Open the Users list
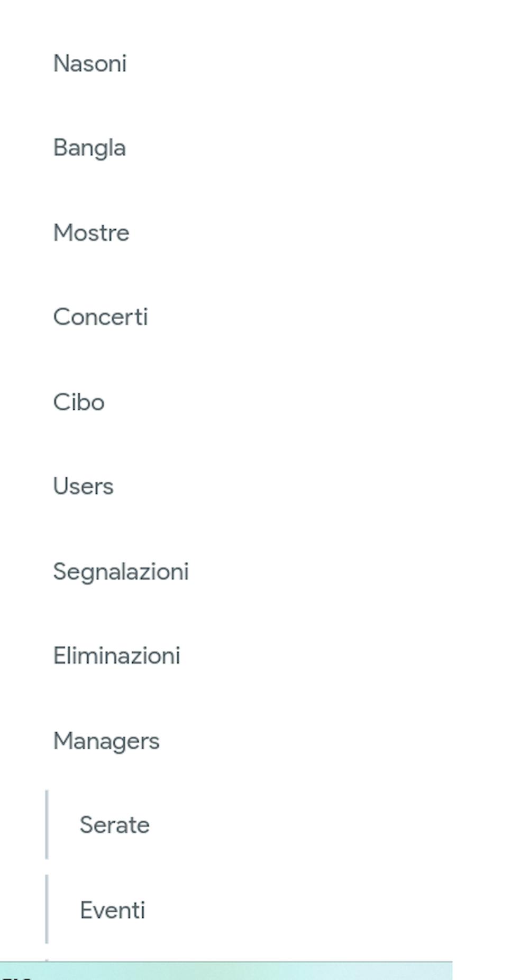This screenshot has height=980, width=529. click(83, 487)
